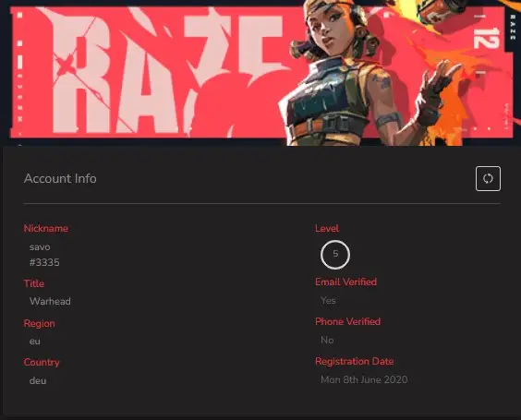
Task: Click the Phone Verified label
Action: pyautogui.click(x=347, y=321)
